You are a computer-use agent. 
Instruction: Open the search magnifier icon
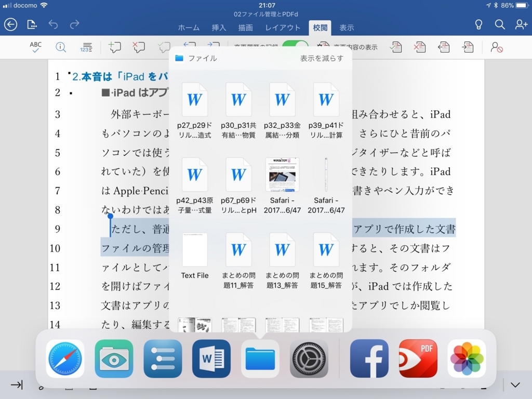coord(500,24)
